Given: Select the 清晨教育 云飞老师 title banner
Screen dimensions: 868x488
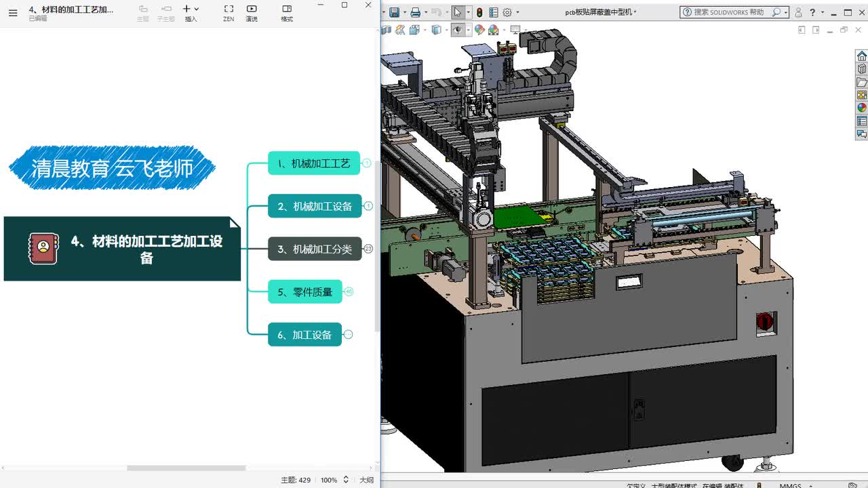Looking at the screenshot, I should pyautogui.click(x=112, y=167).
